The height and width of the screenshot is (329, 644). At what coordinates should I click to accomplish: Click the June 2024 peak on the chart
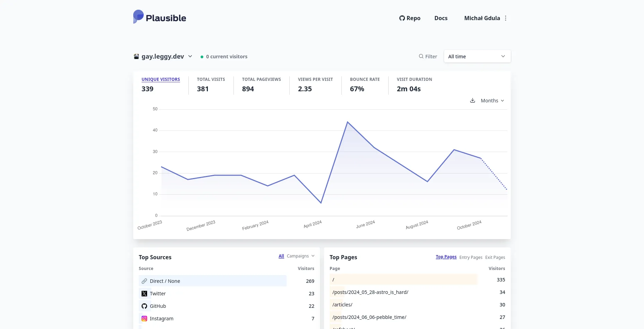(347, 122)
